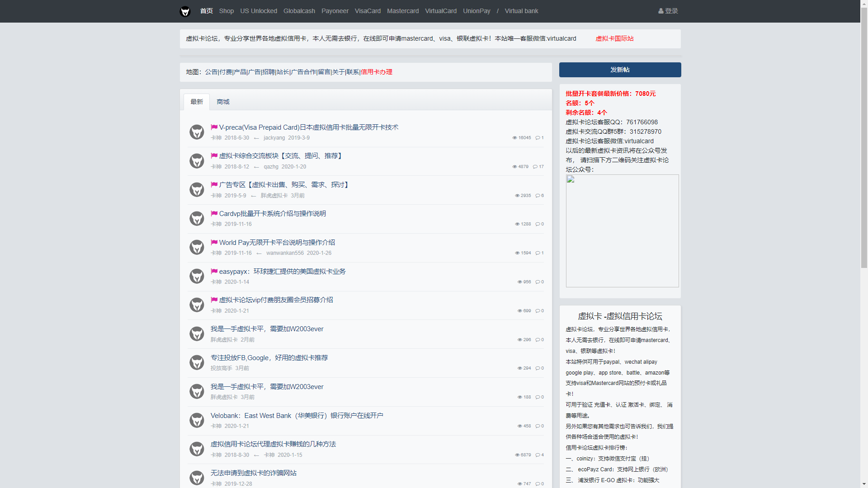Image resolution: width=868 pixels, height=488 pixels.
Task: Select the 最新 tab
Action: coord(197,102)
